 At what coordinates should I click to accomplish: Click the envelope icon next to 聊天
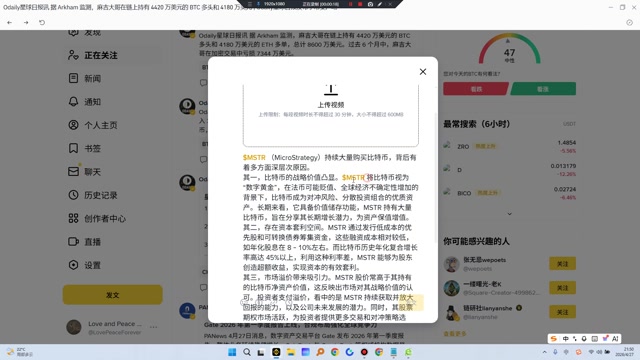pyautogui.click(x=73, y=171)
